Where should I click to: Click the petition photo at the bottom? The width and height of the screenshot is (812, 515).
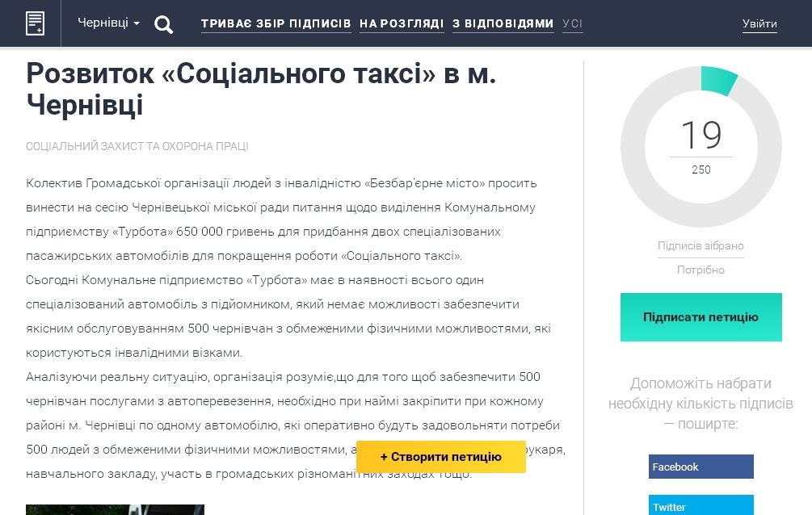tap(115, 510)
